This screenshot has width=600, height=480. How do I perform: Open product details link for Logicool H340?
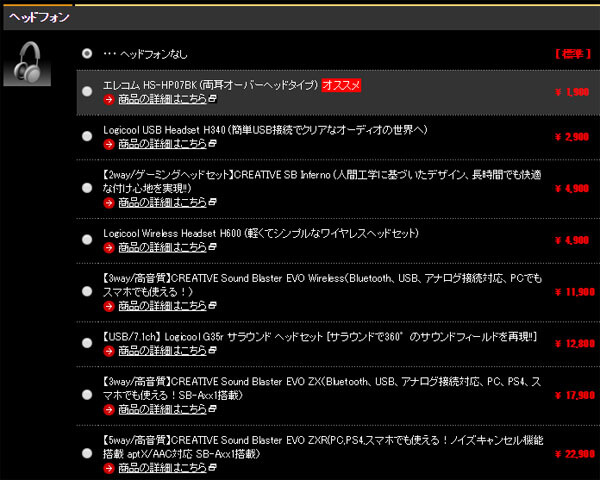pos(163,144)
